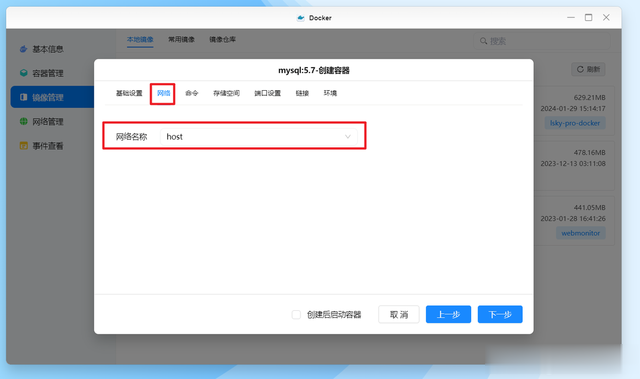Select the 478.16MB size text
The width and height of the screenshot is (640, 379).
tap(589, 153)
